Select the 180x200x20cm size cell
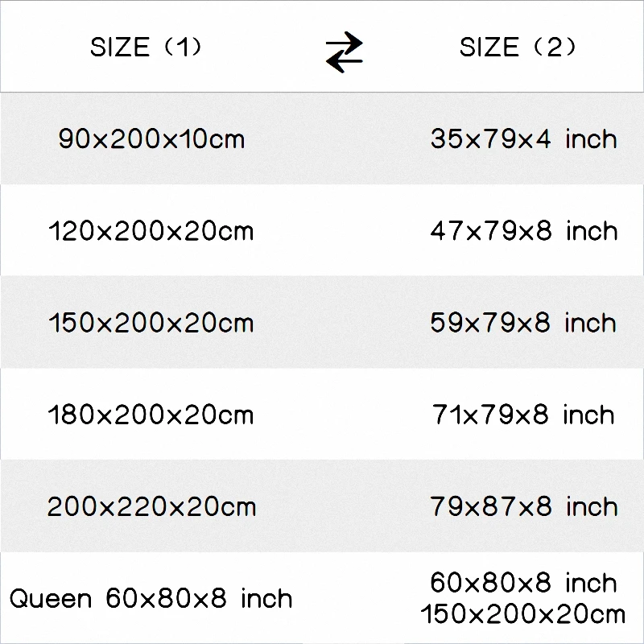 (151, 415)
